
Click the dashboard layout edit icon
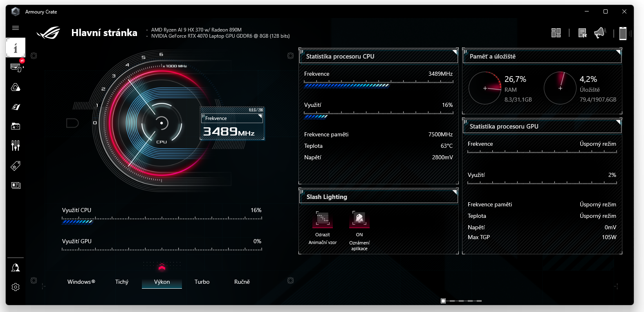[556, 33]
